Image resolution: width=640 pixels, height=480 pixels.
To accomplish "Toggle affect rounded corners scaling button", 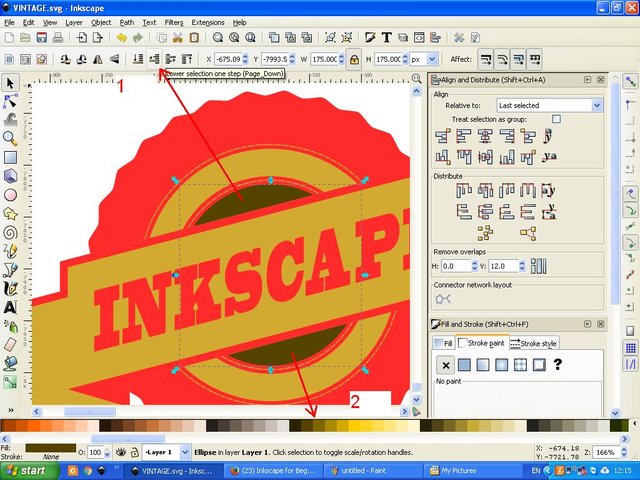I will click(x=502, y=60).
